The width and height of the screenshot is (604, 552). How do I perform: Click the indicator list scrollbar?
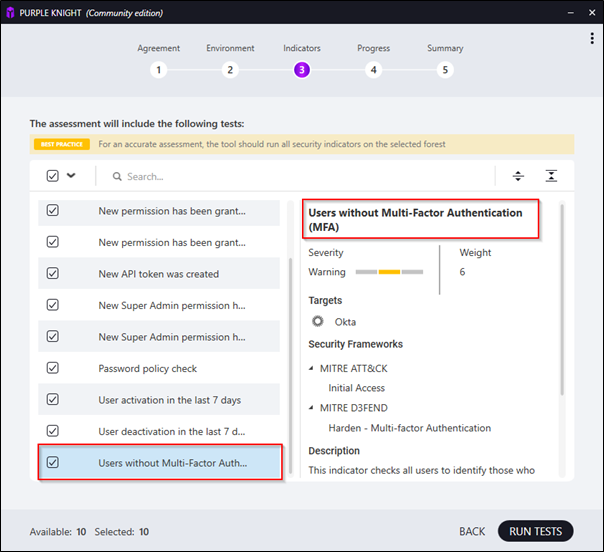[x=290, y=366]
